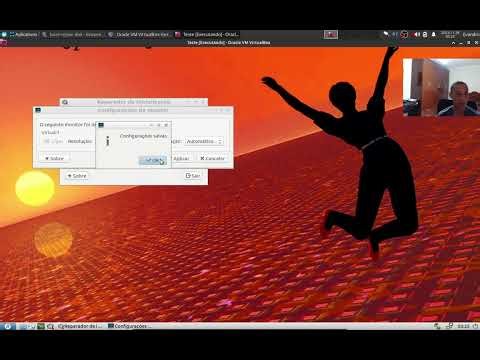480x360 pixels.
Task: Click the monitor icon in the confirmation dialog title bar
Action: (x=101, y=125)
